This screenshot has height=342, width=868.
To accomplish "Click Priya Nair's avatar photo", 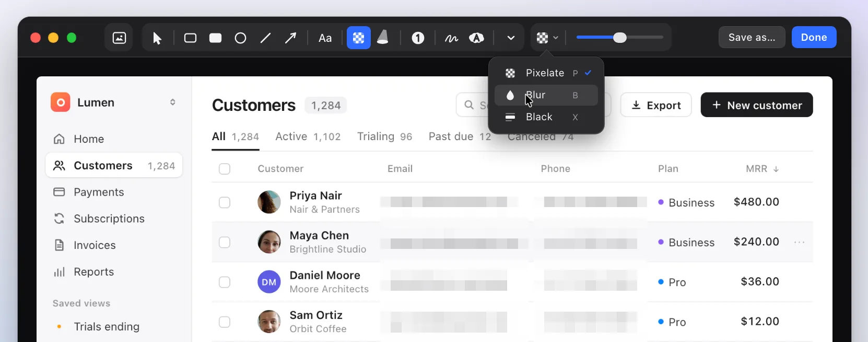I will pyautogui.click(x=269, y=202).
